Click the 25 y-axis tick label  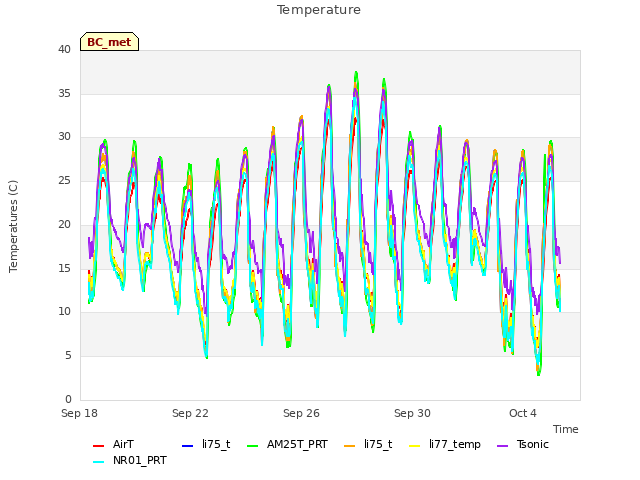click(x=64, y=181)
